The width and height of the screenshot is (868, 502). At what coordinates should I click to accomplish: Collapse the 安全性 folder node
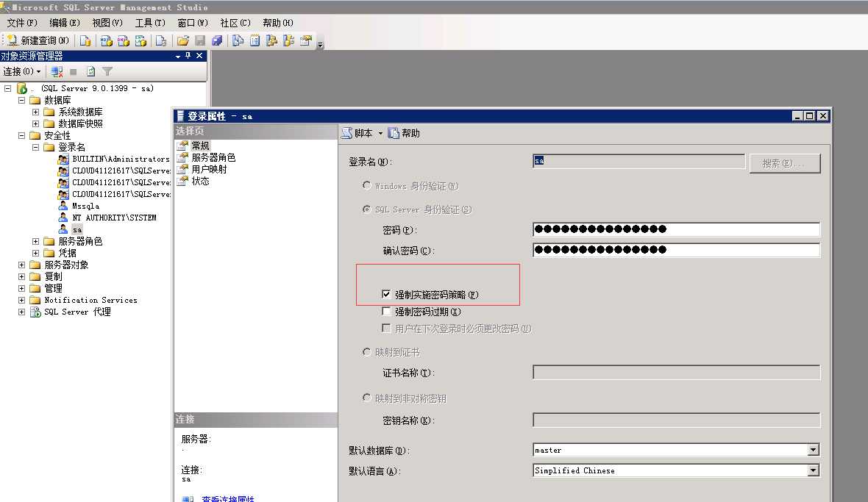(x=21, y=135)
